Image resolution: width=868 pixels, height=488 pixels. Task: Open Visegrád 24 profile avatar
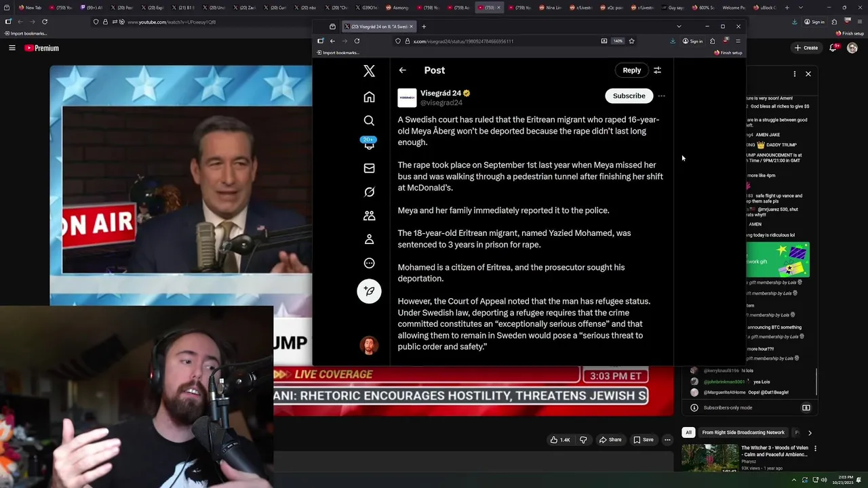pyautogui.click(x=407, y=98)
